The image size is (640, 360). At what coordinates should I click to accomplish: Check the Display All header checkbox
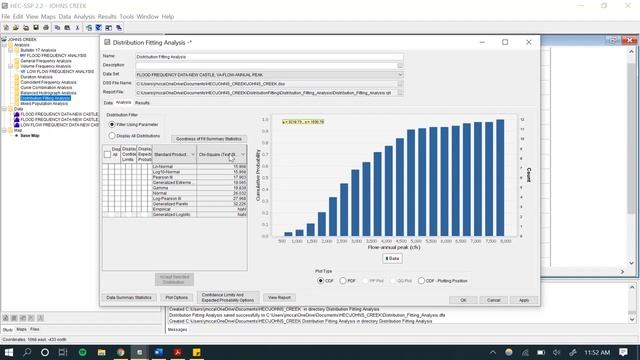[x=107, y=154]
